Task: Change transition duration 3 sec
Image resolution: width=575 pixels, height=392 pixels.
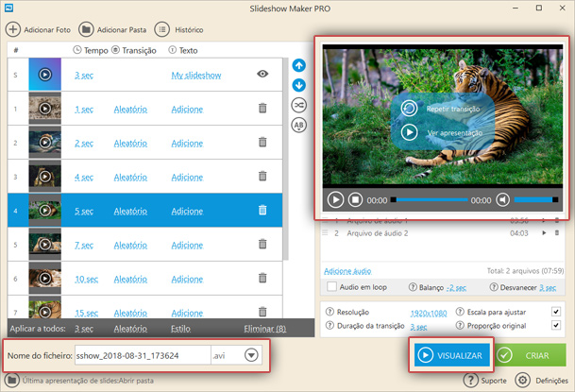Action: (x=418, y=327)
